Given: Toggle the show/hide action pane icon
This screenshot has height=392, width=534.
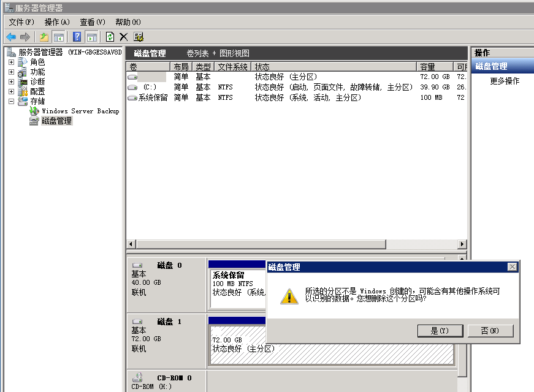Looking at the screenshot, I should pyautogui.click(x=91, y=37).
